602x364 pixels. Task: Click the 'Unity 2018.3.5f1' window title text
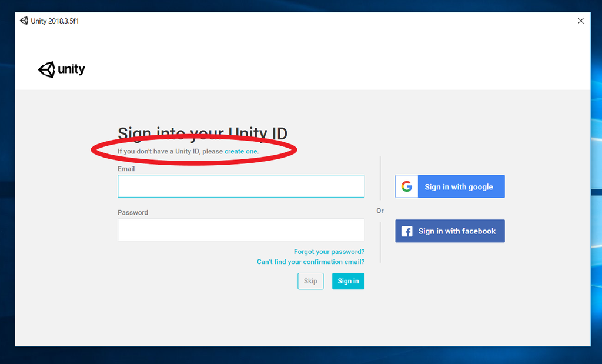point(55,21)
